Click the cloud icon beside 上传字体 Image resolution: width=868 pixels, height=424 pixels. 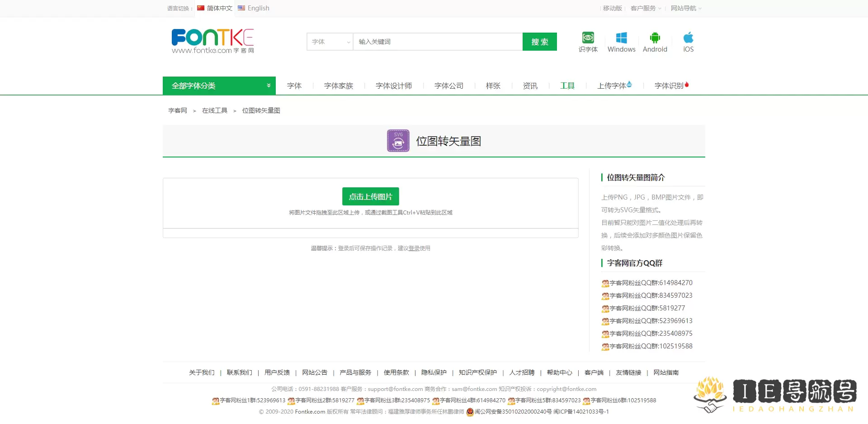pos(630,83)
